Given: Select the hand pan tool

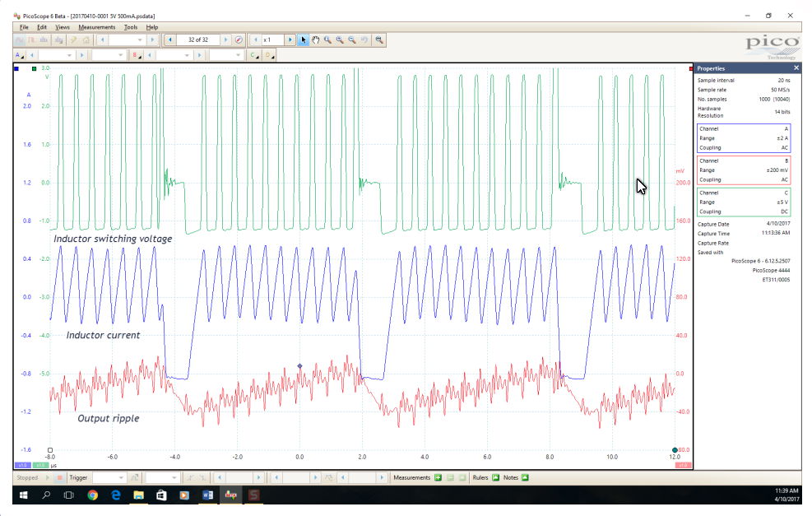Looking at the screenshot, I should [x=315, y=40].
